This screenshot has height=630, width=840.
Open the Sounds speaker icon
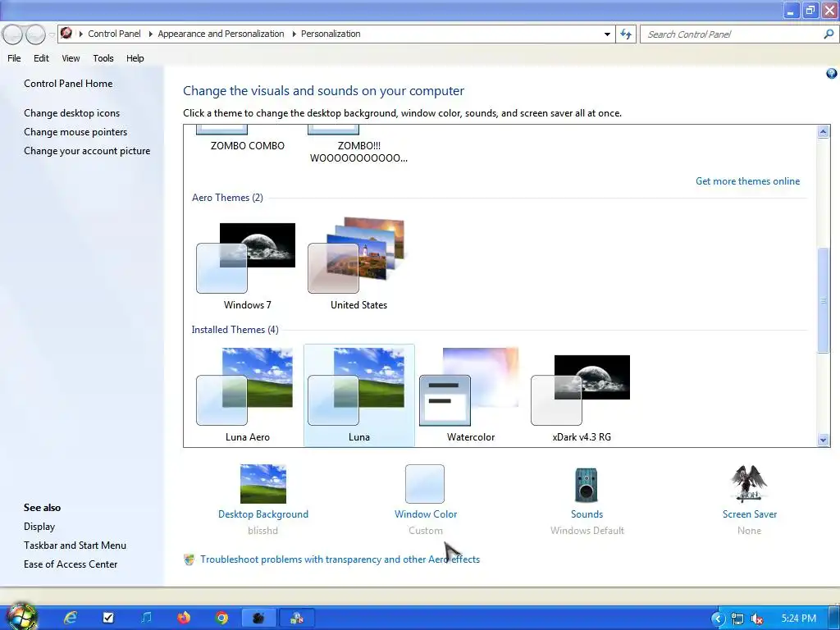click(586, 484)
